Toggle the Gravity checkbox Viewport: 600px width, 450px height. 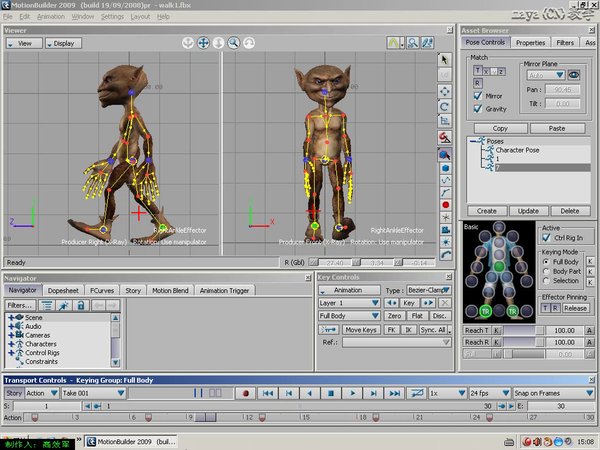tap(478, 109)
